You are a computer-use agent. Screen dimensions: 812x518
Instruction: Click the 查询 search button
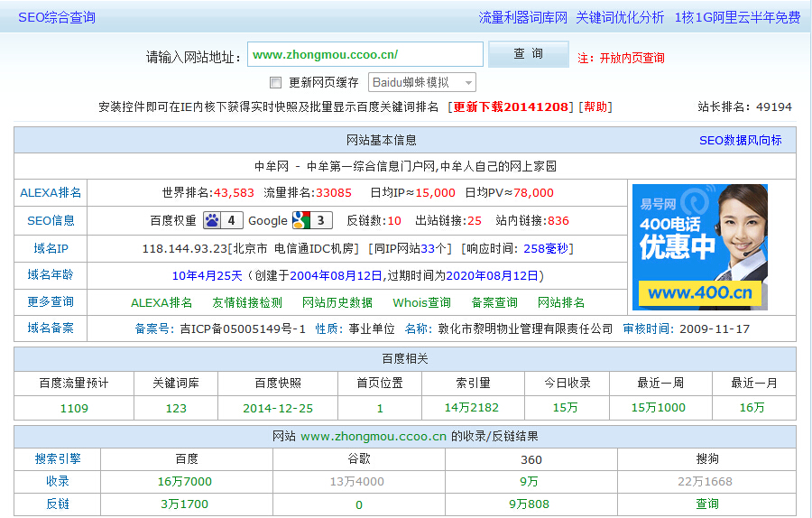(x=528, y=54)
